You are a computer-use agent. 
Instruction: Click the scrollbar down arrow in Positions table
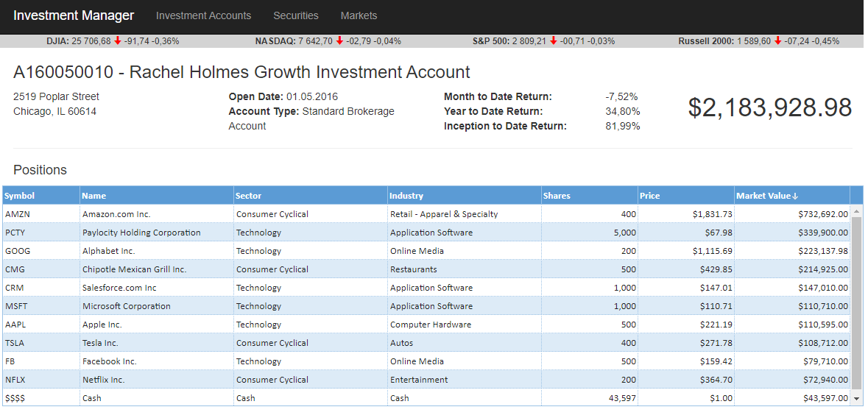click(856, 399)
